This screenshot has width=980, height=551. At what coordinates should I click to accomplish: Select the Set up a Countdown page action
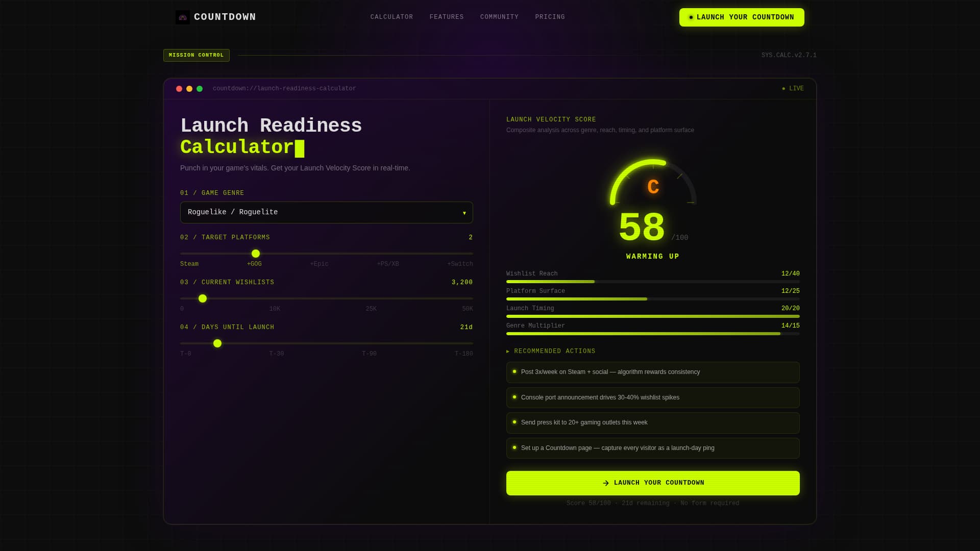click(653, 448)
